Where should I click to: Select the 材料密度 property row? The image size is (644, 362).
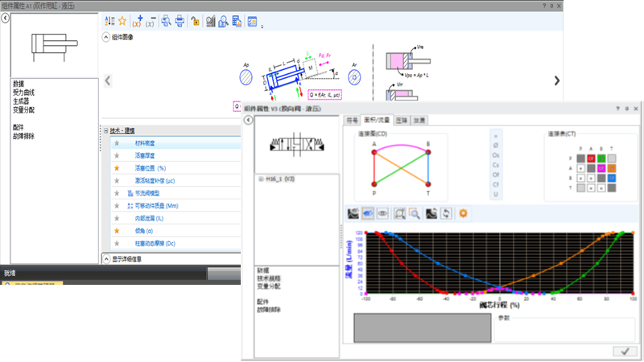click(x=175, y=143)
